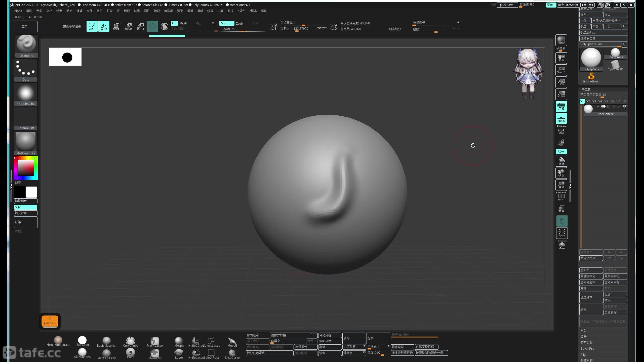Toggle local symmetry (对称) button
Viewport: 644px width, 362px height.
tap(561, 131)
